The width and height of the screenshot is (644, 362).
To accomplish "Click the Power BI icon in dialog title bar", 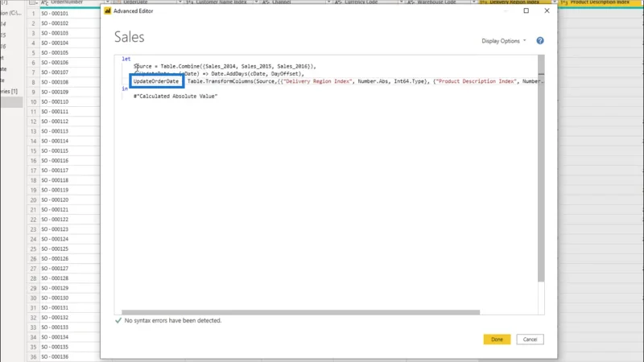I will [108, 10].
